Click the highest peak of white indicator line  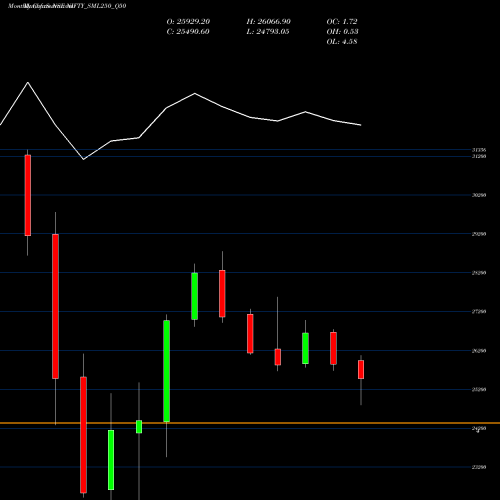pos(28,82)
